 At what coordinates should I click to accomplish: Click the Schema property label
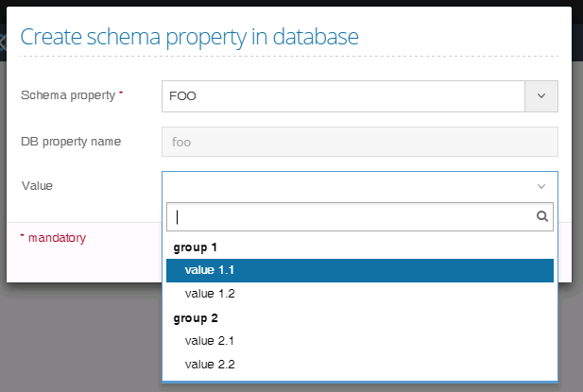click(68, 95)
